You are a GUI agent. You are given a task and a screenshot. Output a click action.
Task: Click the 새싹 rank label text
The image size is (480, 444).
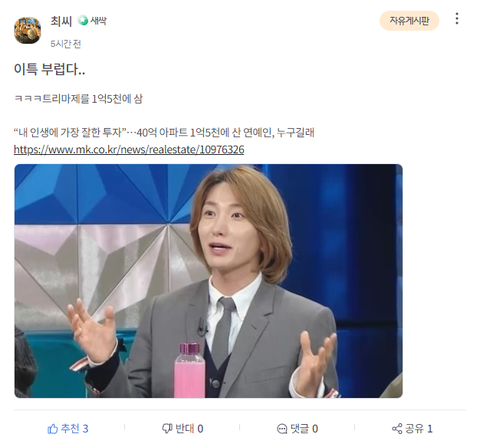pyautogui.click(x=98, y=21)
